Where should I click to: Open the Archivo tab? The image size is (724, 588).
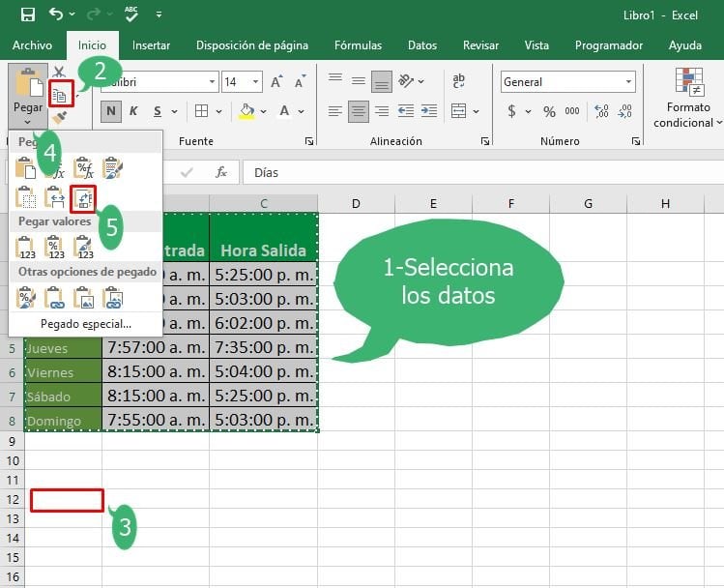coord(32,45)
